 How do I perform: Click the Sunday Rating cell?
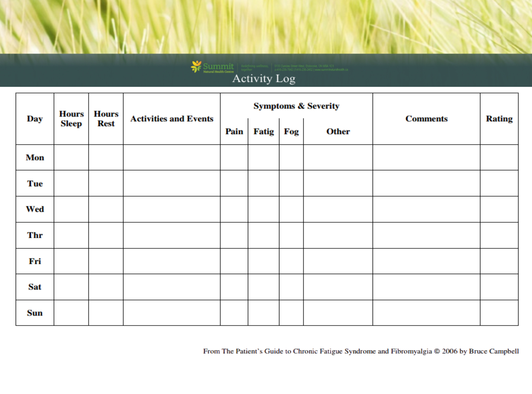(499, 313)
